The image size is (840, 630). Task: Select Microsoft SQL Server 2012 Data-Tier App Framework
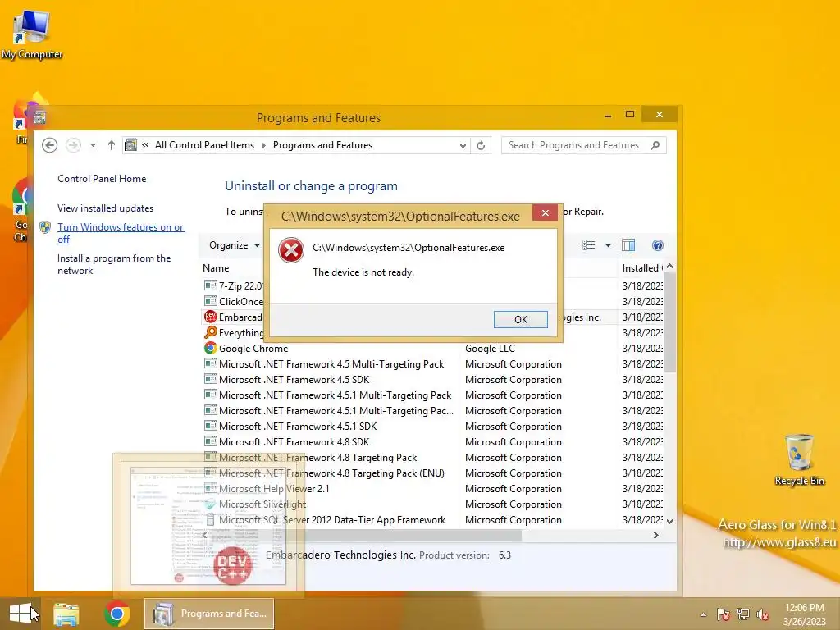(x=332, y=519)
